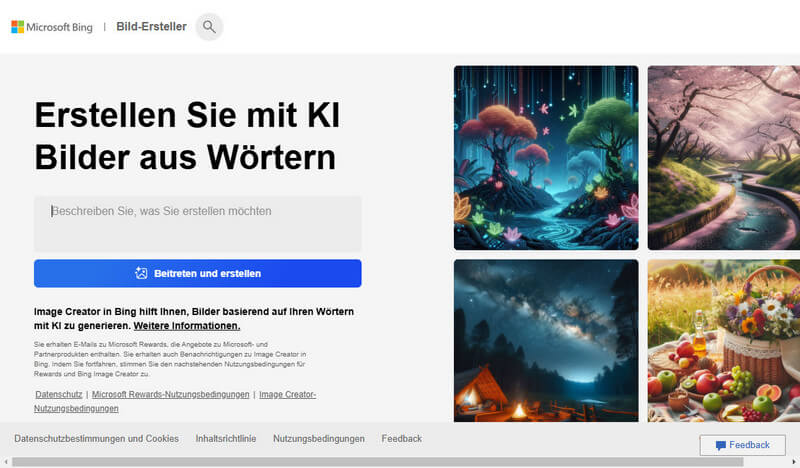Select the Milky Way campfire image
The width and height of the screenshot is (800, 468).
545,340
